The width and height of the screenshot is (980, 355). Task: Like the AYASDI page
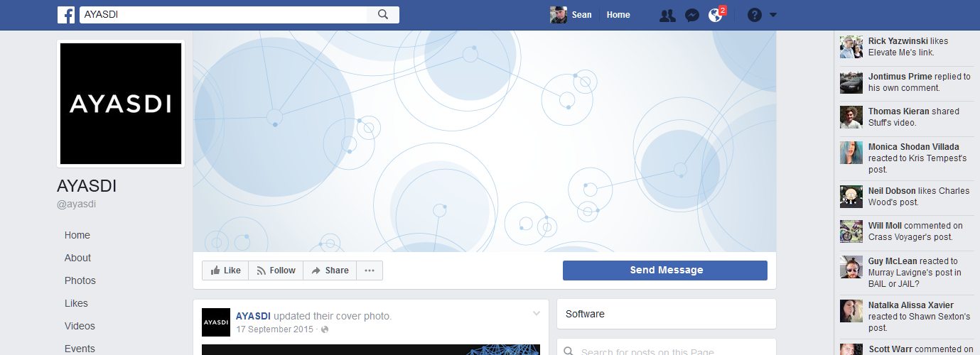point(225,271)
